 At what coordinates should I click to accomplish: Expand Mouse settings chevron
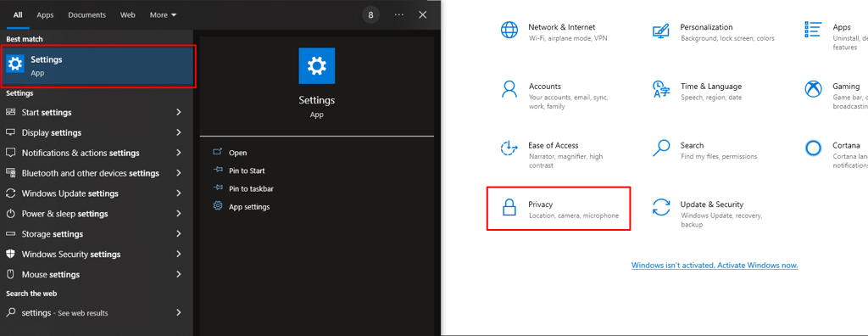[178, 274]
